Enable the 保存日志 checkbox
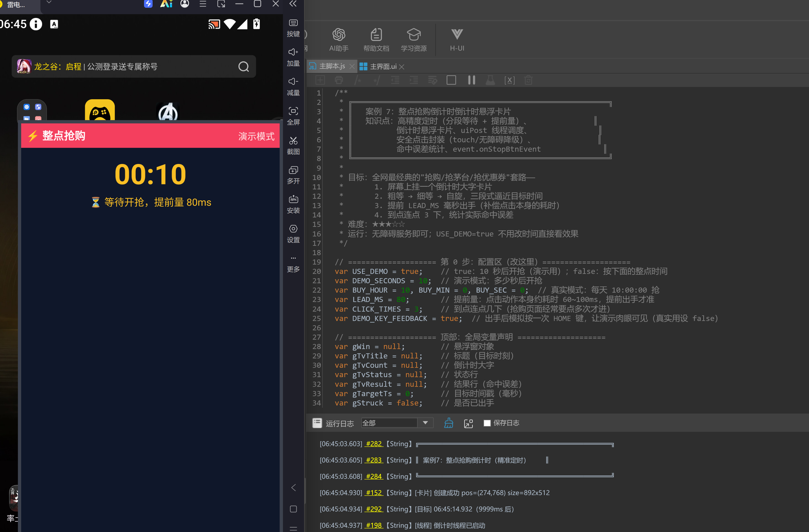This screenshot has height=532, width=809. click(x=487, y=423)
